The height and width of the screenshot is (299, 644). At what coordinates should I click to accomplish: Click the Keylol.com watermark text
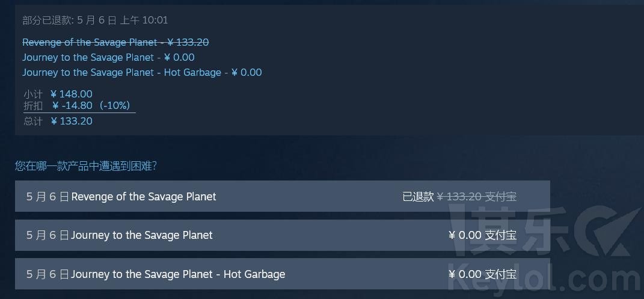coord(546,279)
